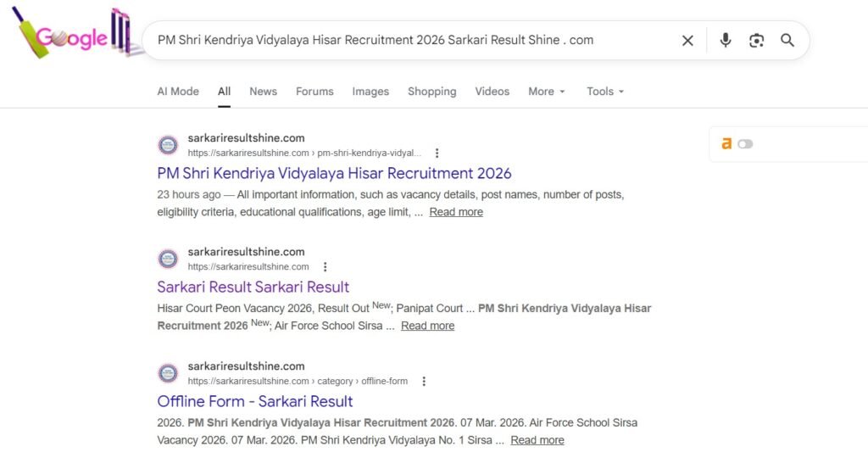This screenshot has width=868, height=452.
Task: Submit search with magnifying glass icon
Action: point(787,41)
